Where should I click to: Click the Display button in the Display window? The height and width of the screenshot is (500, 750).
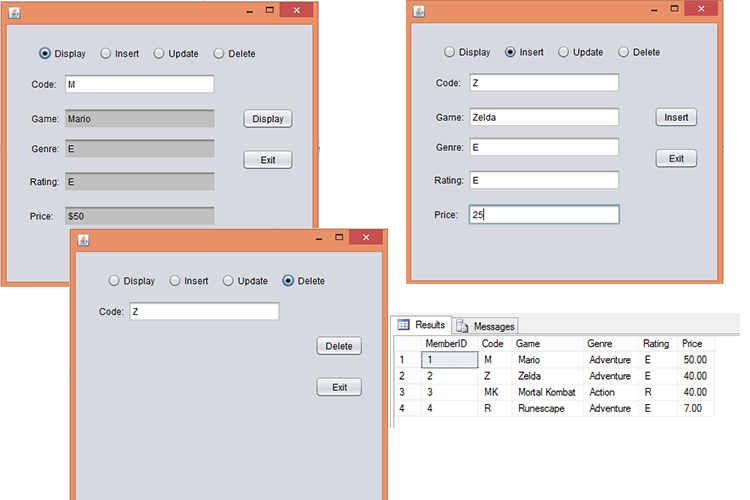coord(268,119)
